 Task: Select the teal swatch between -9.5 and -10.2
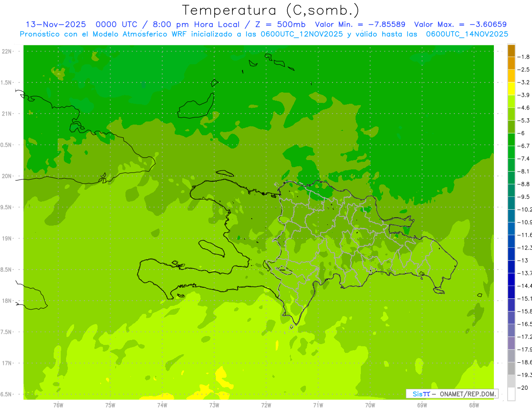click(511, 203)
